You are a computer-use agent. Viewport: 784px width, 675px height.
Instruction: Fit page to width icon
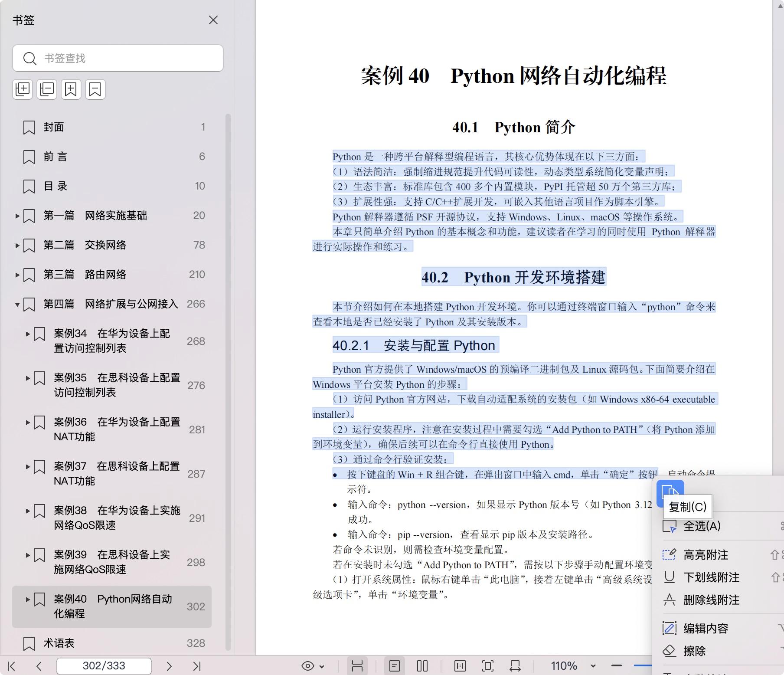click(x=515, y=666)
